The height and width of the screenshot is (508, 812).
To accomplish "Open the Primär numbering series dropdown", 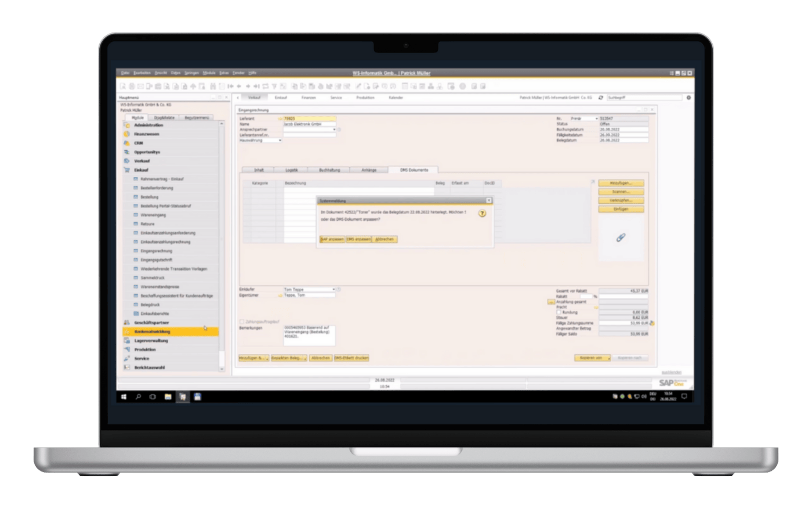I will pyautogui.click(x=596, y=118).
